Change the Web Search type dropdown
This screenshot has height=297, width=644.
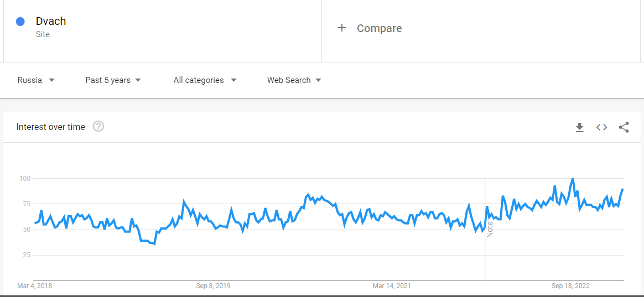(294, 80)
